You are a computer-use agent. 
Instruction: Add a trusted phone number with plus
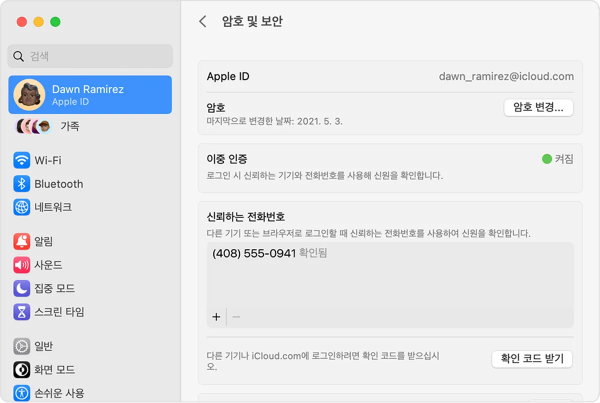coord(216,317)
